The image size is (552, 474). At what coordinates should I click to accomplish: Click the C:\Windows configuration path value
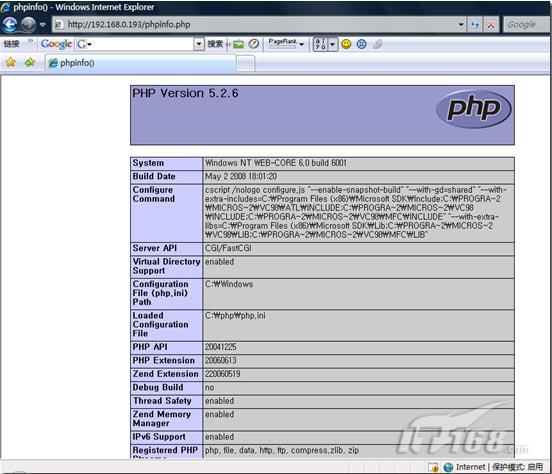(229, 284)
